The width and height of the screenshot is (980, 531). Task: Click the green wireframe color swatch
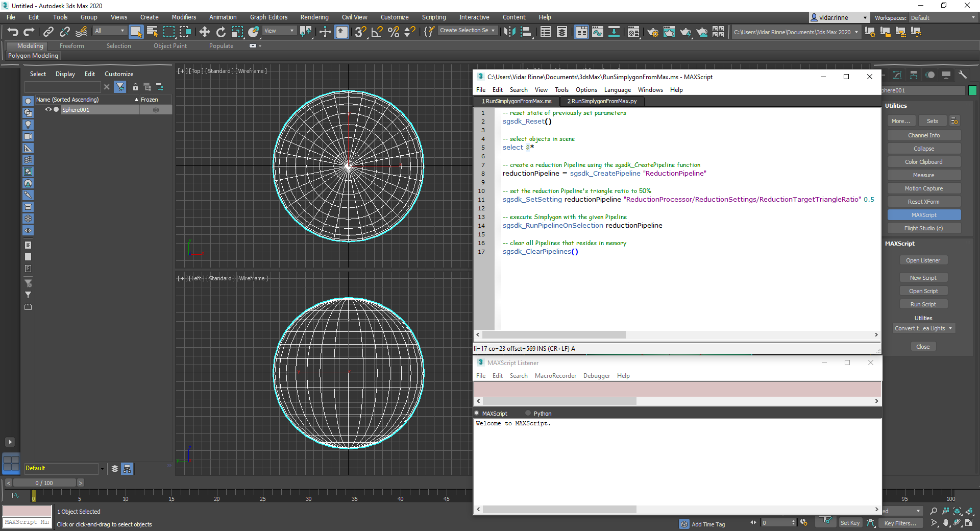(972, 90)
